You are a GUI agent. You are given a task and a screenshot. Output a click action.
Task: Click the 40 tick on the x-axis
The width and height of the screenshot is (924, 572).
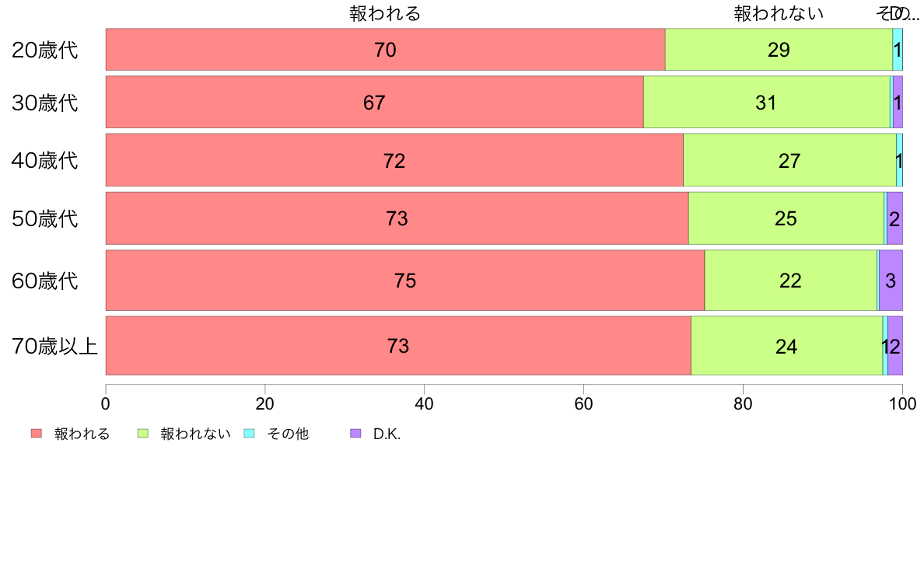(425, 403)
